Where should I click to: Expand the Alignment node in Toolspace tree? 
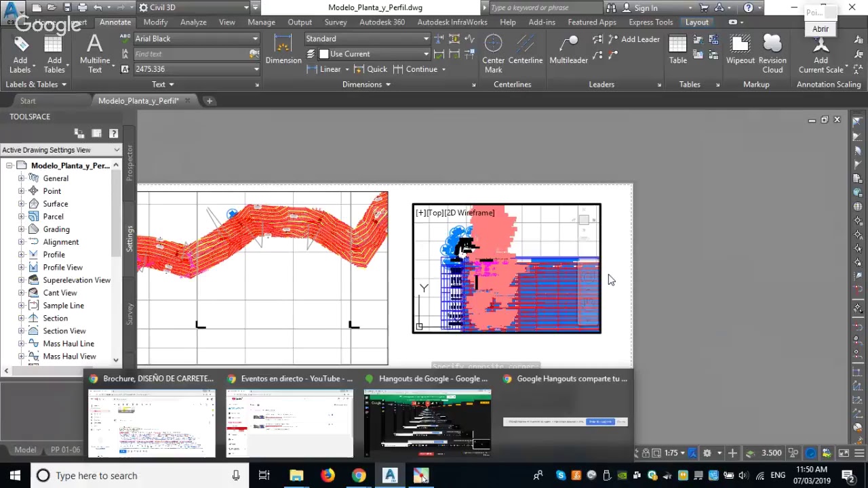pyautogui.click(x=21, y=242)
